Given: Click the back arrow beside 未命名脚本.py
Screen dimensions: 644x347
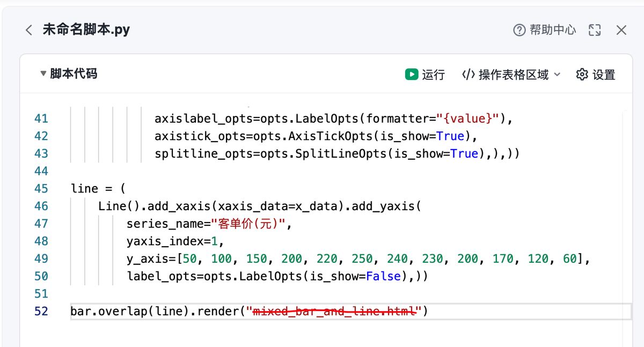Looking at the screenshot, I should (29, 30).
